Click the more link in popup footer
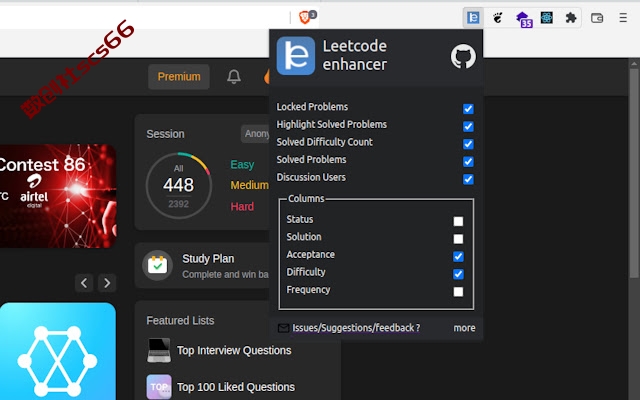Image resolution: width=640 pixels, height=400 pixels. pos(464,328)
